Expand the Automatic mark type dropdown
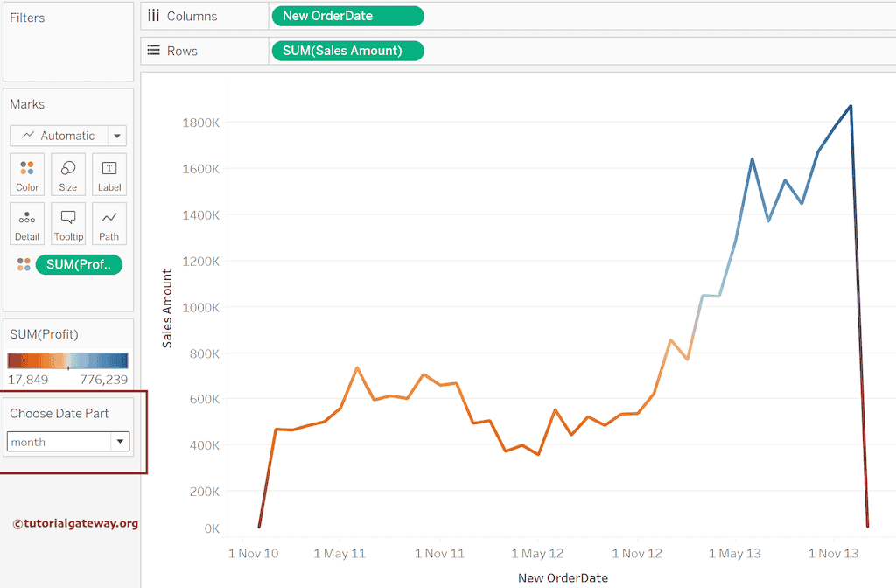 (x=117, y=136)
